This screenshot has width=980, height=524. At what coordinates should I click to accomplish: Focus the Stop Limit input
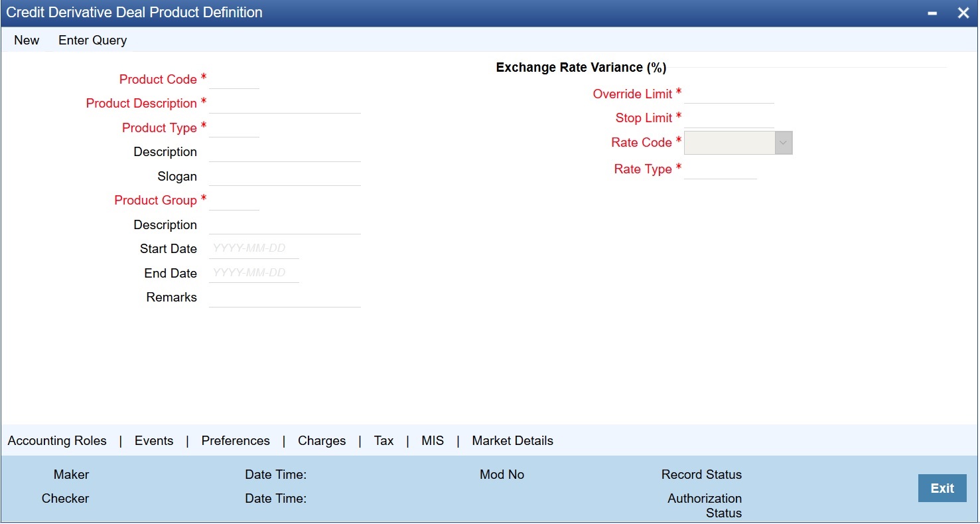pyautogui.click(x=729, y=118)
